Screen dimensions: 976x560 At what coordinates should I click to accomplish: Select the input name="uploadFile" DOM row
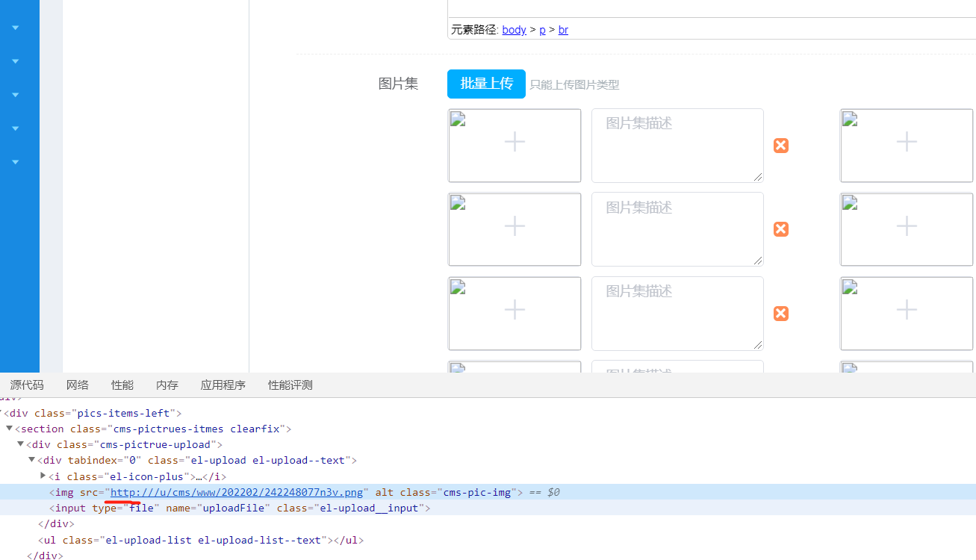point(488,508)
